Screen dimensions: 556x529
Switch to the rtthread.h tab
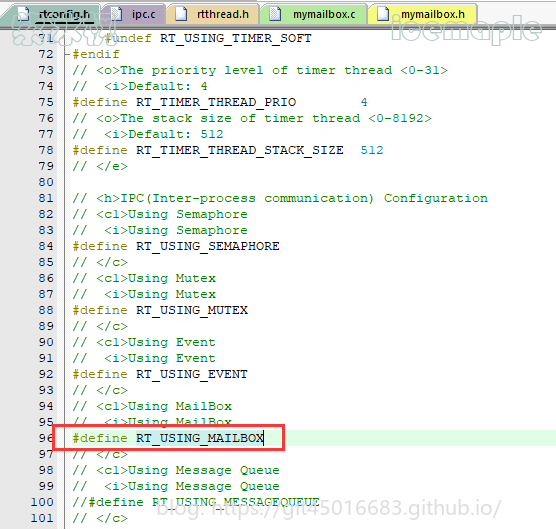tap(213, 14)
